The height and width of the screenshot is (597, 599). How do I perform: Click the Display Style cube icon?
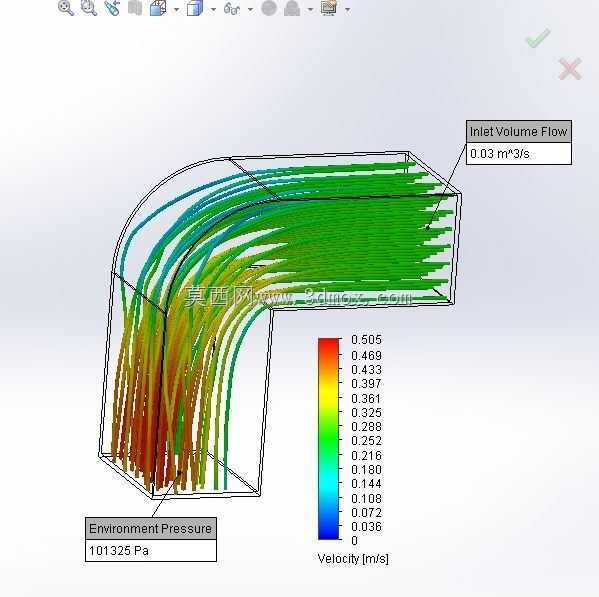coord(195,8)
